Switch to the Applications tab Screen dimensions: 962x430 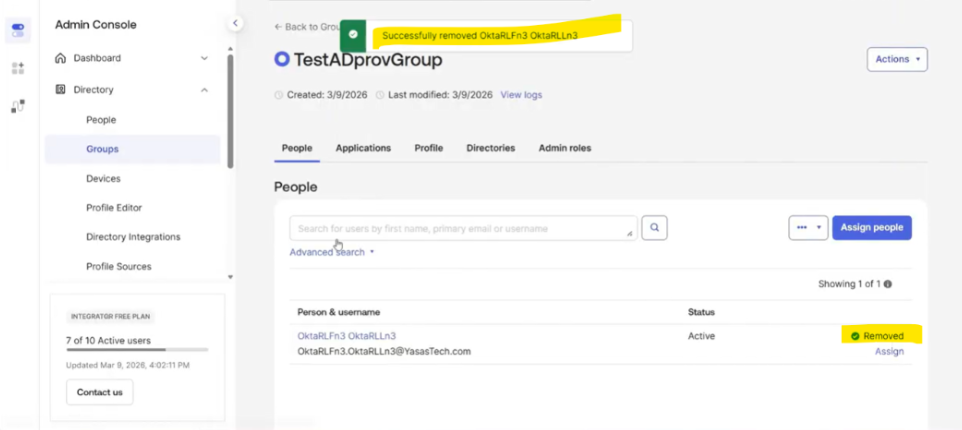[x=363, y=148]
